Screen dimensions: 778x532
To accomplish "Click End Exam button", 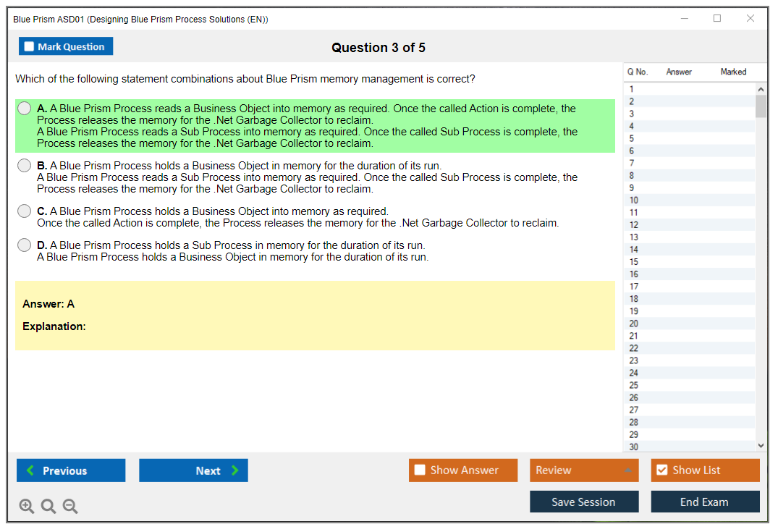I will [x=705, y=502].
